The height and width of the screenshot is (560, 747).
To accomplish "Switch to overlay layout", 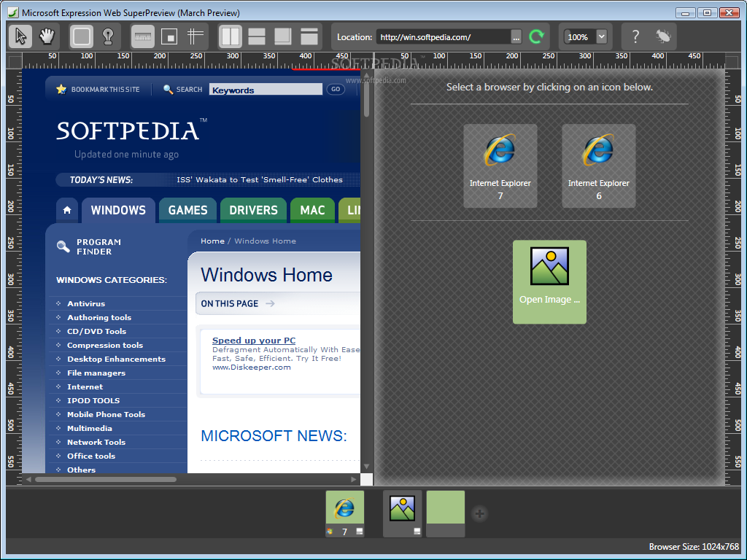I will tap(283, 36).
